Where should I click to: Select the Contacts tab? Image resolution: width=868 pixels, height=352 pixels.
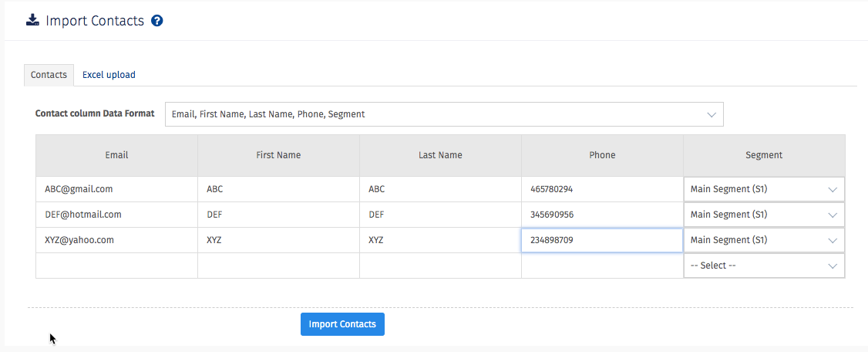(x=49, y=75)
